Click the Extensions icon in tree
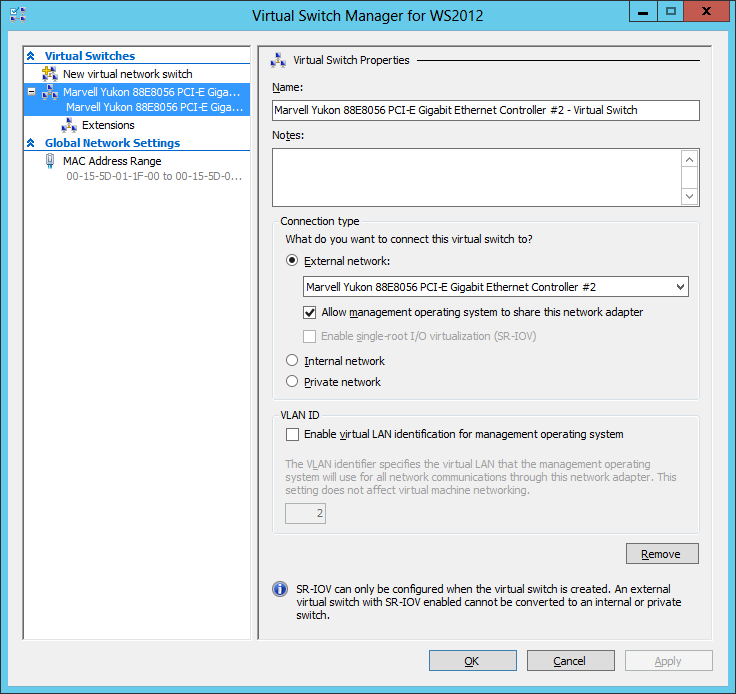 (x=69, y=125)
